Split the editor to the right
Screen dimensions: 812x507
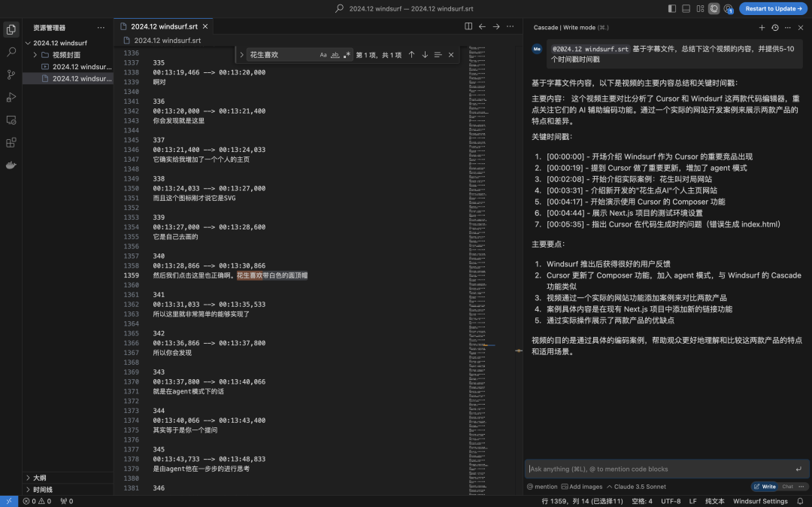(468, 26)
